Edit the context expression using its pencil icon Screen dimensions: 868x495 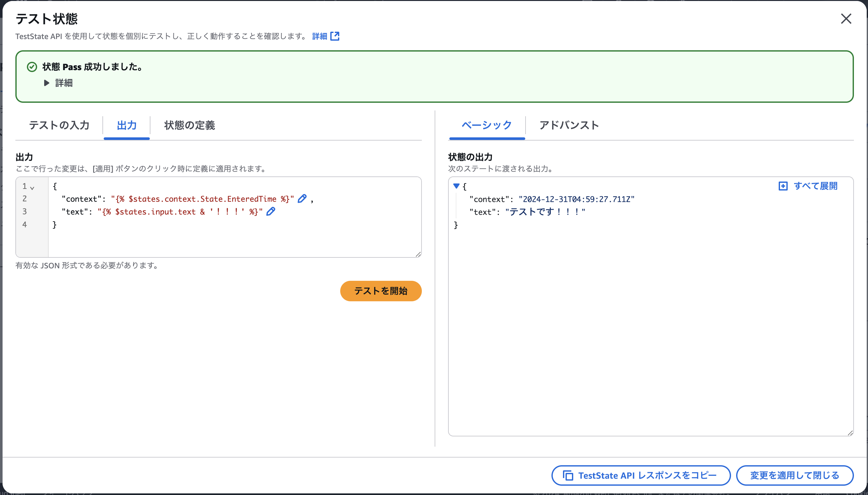coord(302,199)
